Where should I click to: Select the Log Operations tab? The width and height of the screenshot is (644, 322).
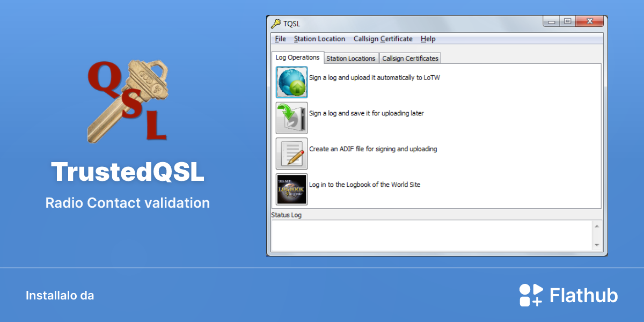coord(298,57)
